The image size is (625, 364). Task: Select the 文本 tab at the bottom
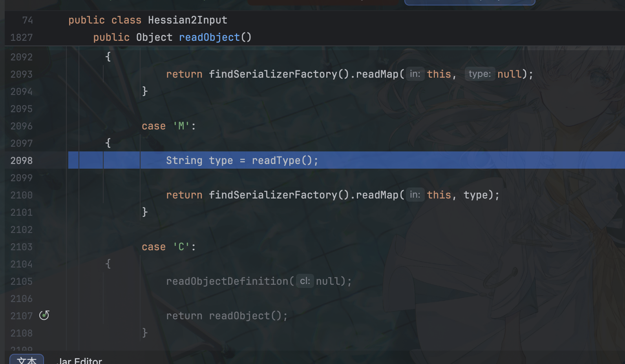click(x=27, y=360)
